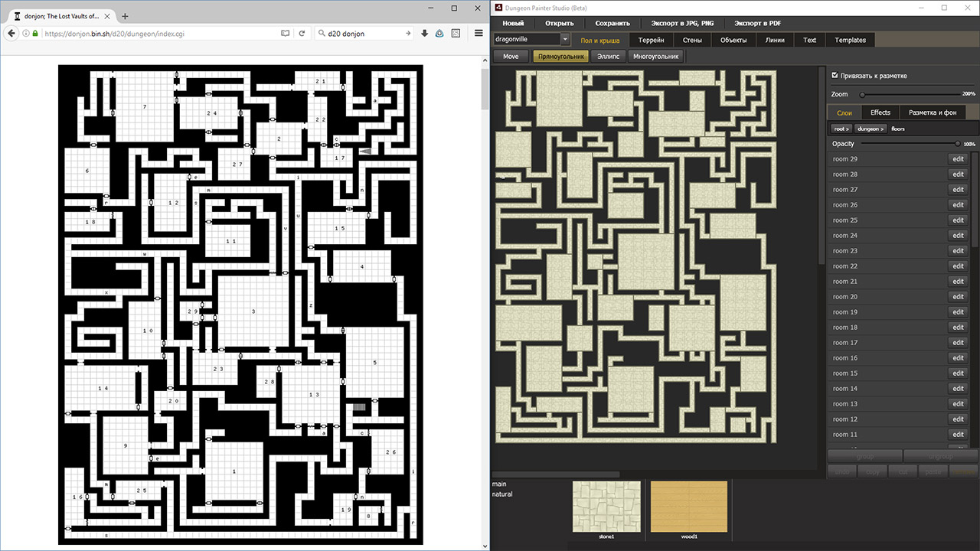The image size is (980, 551).
Task: Navigate to the root breadcrumb level
Action: pyautogui.click(x=841, y=129)
